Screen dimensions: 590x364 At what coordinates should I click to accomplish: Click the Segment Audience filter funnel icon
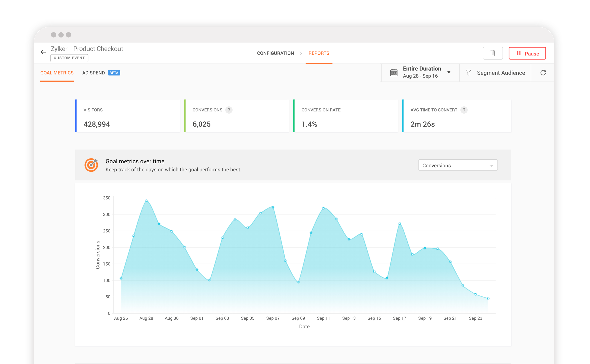coord(468,73)
